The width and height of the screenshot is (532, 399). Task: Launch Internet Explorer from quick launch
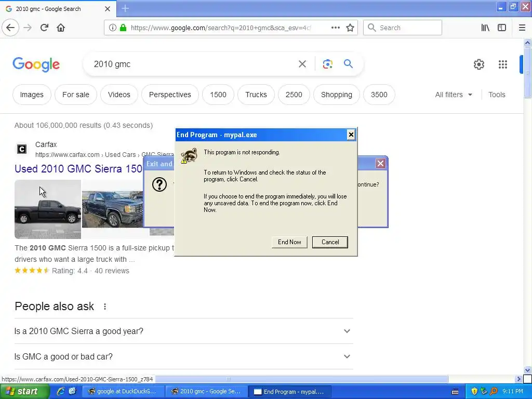[61, 391]
